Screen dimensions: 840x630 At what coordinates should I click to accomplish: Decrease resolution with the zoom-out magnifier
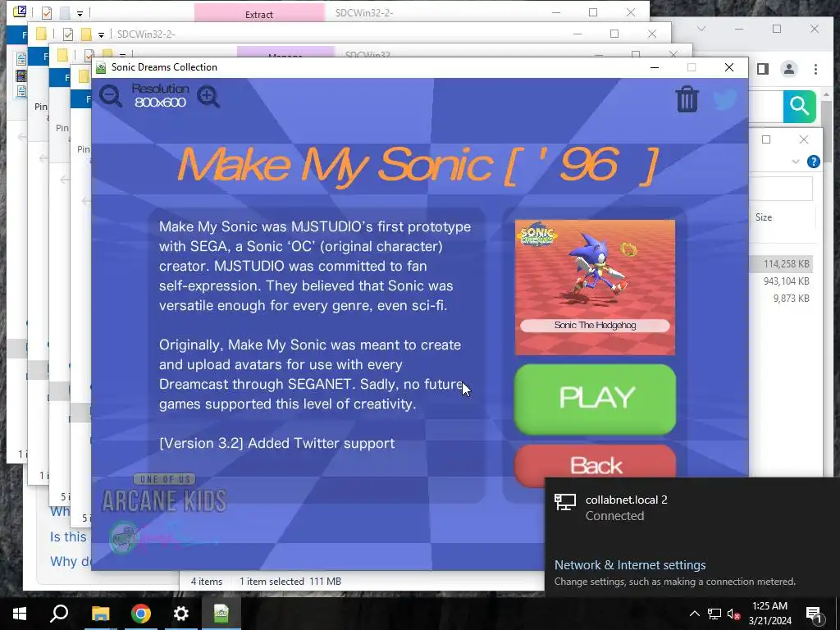coord(111,97)
